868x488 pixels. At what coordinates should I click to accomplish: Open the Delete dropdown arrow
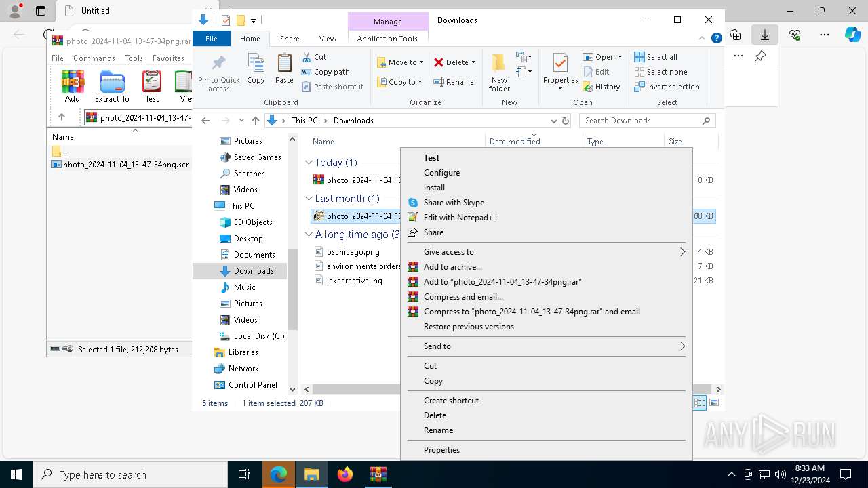tap(473, 62)
